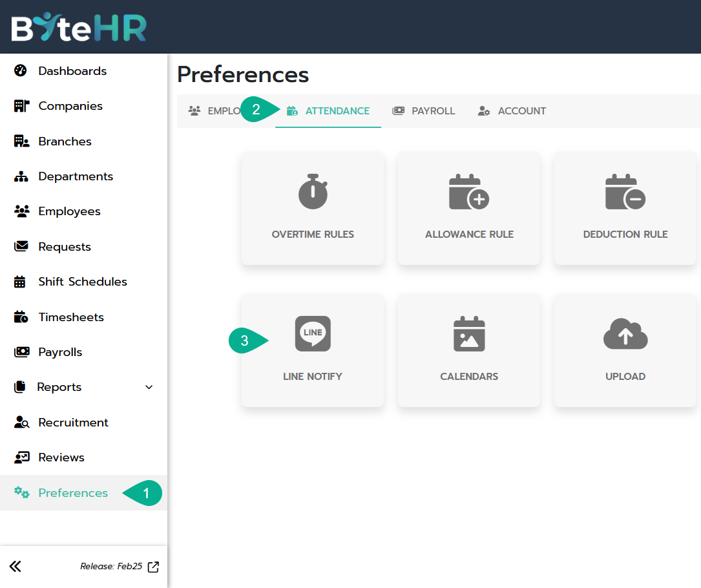
Task: Click the Companies building icon
Action: 21,106
